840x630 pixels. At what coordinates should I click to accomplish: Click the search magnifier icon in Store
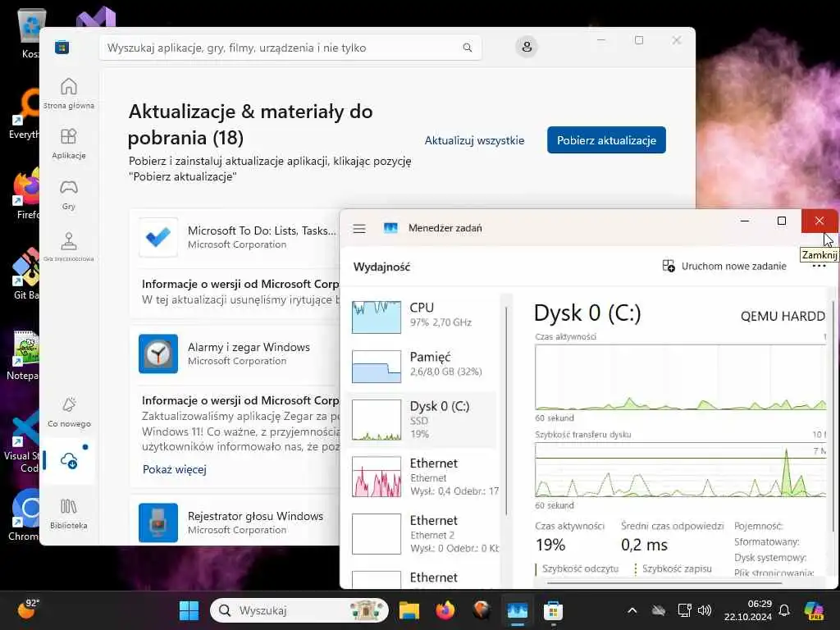pos(467,48)
